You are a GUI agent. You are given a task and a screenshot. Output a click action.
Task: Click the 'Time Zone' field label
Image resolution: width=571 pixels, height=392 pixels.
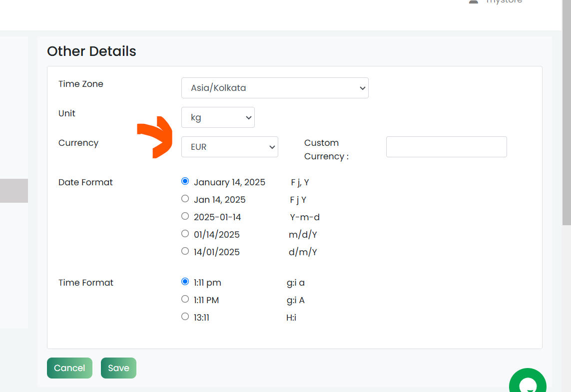point(81,84)
